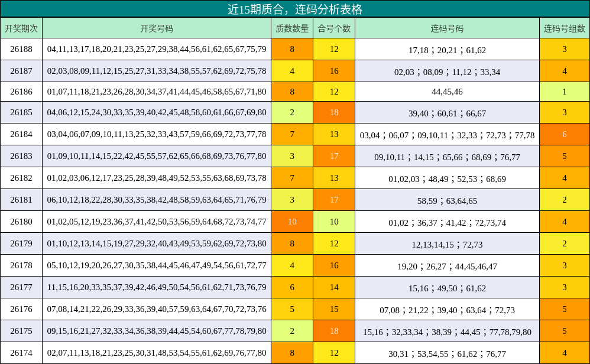Click group count 1 in row 26186
This screenshot has height=364, width=590.
pyautogui.click(x=565, y=92)
